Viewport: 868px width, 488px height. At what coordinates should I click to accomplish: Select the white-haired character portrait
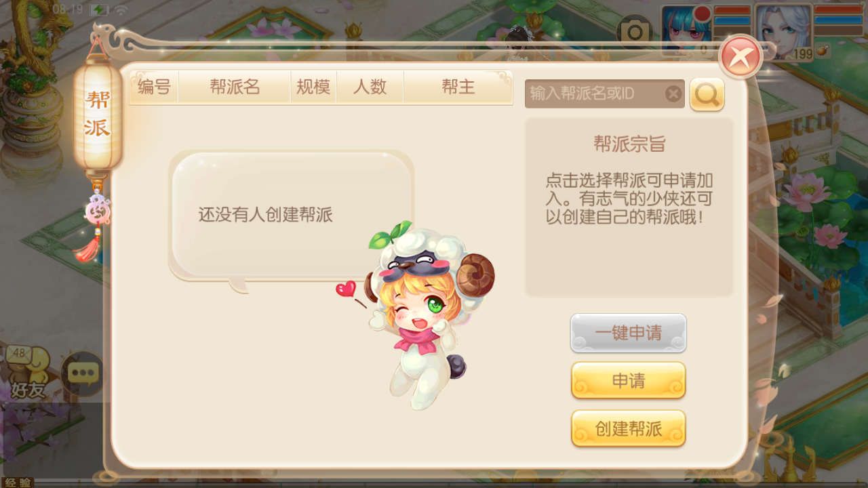click(784, 30)
